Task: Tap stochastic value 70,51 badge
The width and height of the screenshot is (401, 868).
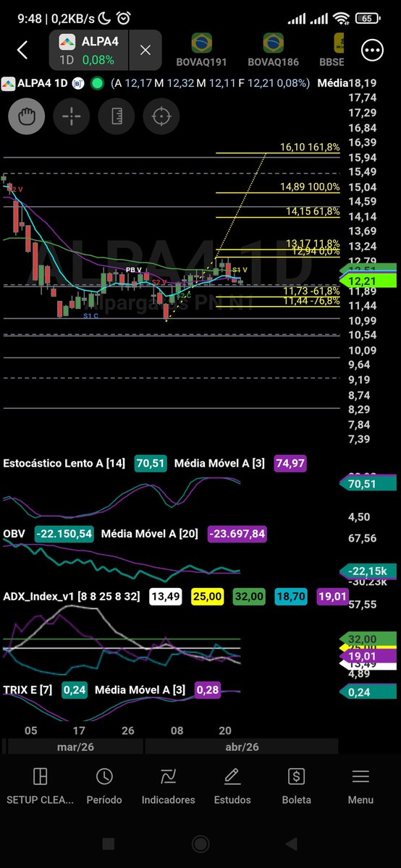Action: (x=149, y=463)
